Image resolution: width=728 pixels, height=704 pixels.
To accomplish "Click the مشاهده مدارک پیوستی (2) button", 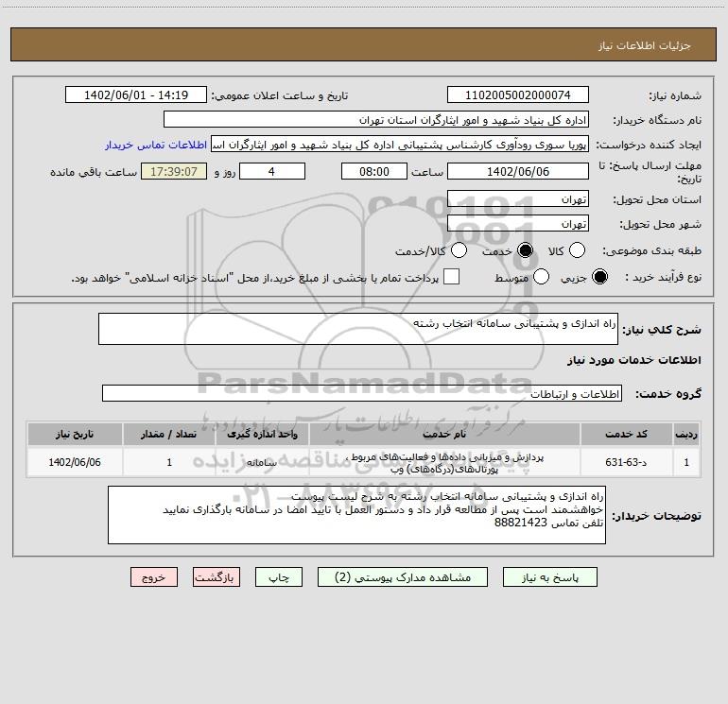I will pyautogui.click(x=403, y=577).
